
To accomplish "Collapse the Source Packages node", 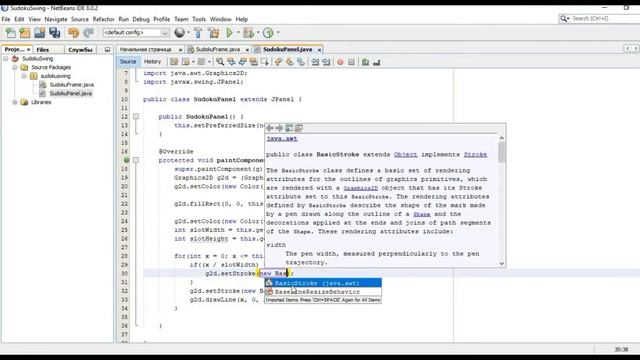I will [x=15, y=67].
